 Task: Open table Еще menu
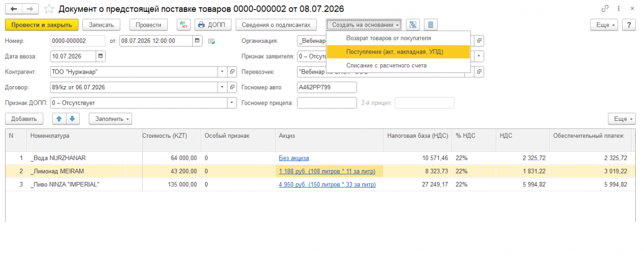tap(622, 119)
